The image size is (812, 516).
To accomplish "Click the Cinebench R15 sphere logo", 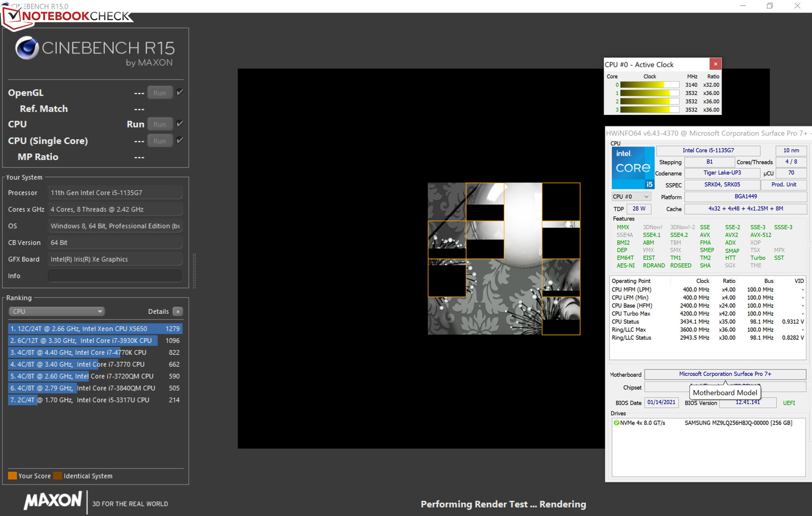I will coord(27,48).
